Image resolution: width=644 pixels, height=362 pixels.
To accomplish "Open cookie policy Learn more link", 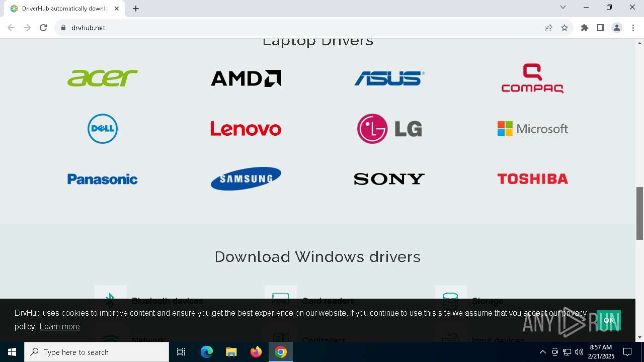I will [x=60, y=327].
